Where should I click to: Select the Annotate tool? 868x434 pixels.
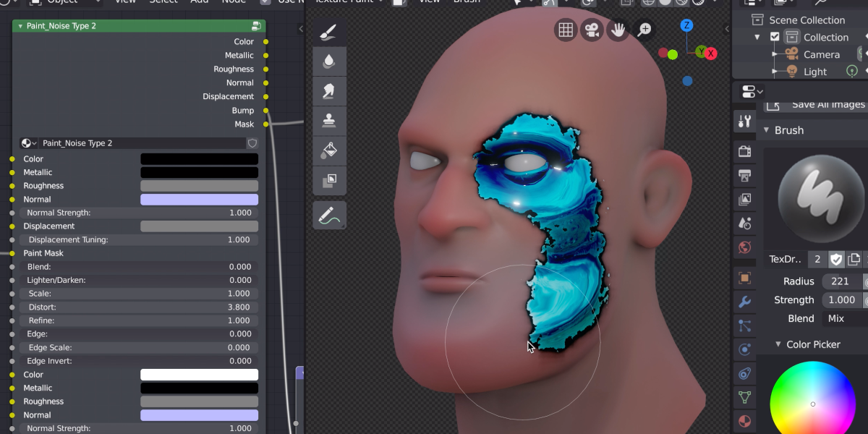[x=329, y=215]
